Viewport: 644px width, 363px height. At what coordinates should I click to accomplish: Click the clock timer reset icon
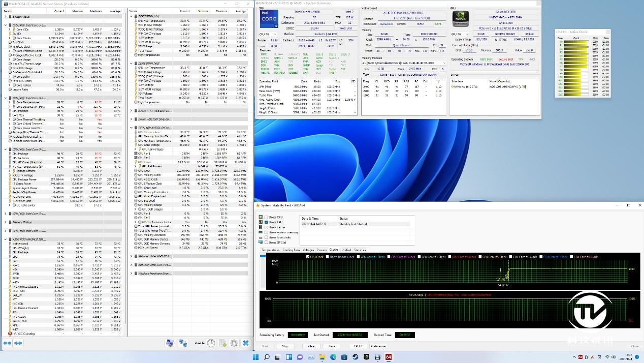[x=211, y=343]
